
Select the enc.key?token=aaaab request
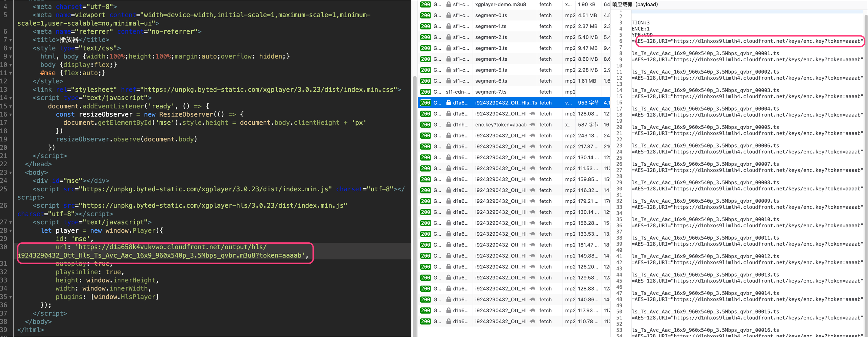point(500,125)
